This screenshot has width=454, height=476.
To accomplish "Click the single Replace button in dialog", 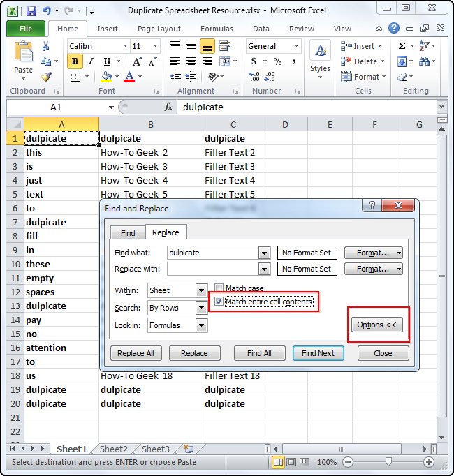I will [194, 353].
